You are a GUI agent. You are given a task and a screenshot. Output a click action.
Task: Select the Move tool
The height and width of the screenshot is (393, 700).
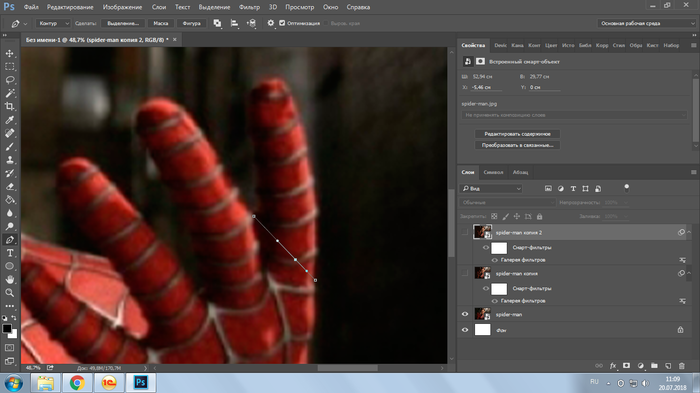point(9,54)
